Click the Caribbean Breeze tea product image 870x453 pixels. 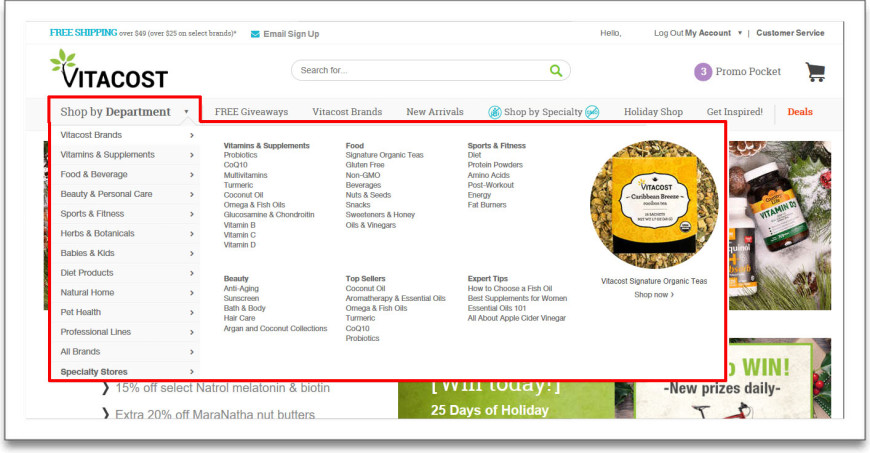pos(654,205)
